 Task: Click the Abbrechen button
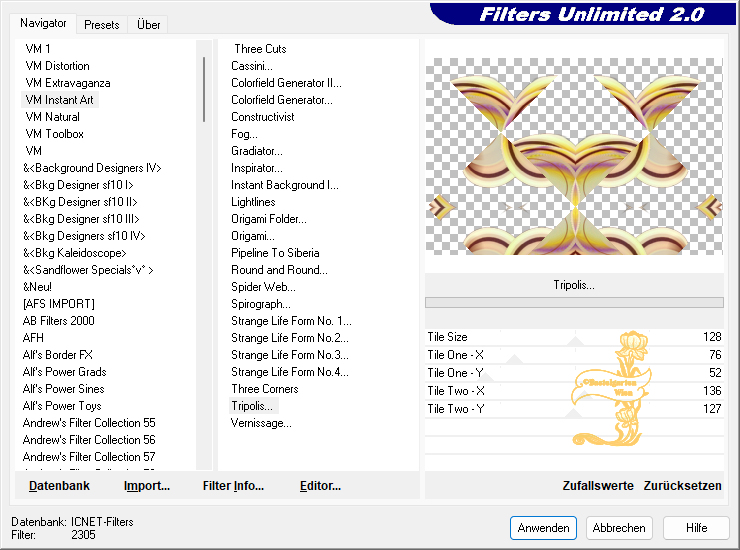[619, 528]
